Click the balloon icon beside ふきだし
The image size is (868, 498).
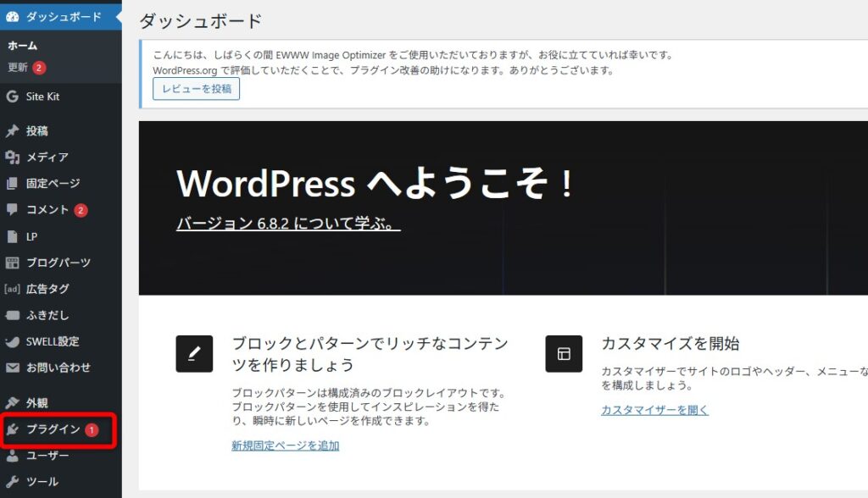point(12,315)
